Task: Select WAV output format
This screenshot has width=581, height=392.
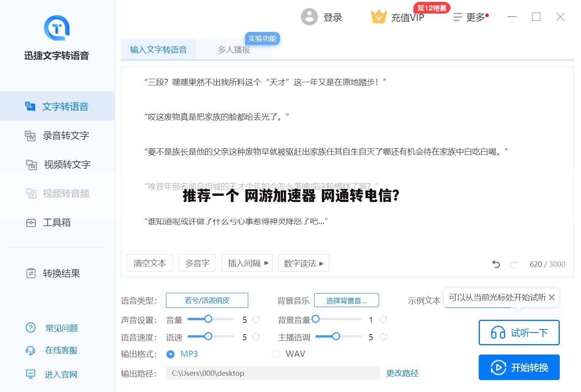Action: coord(276,354)
